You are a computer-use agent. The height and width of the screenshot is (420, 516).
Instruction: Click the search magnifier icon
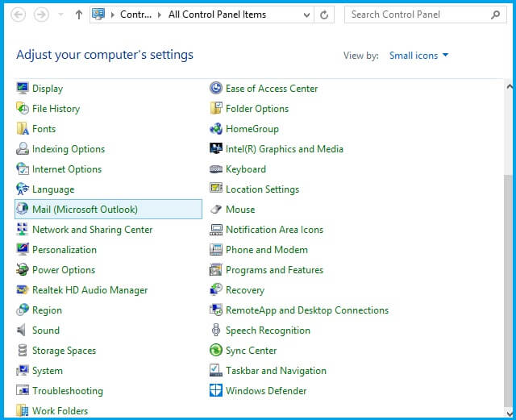click(x=495, y=15)
